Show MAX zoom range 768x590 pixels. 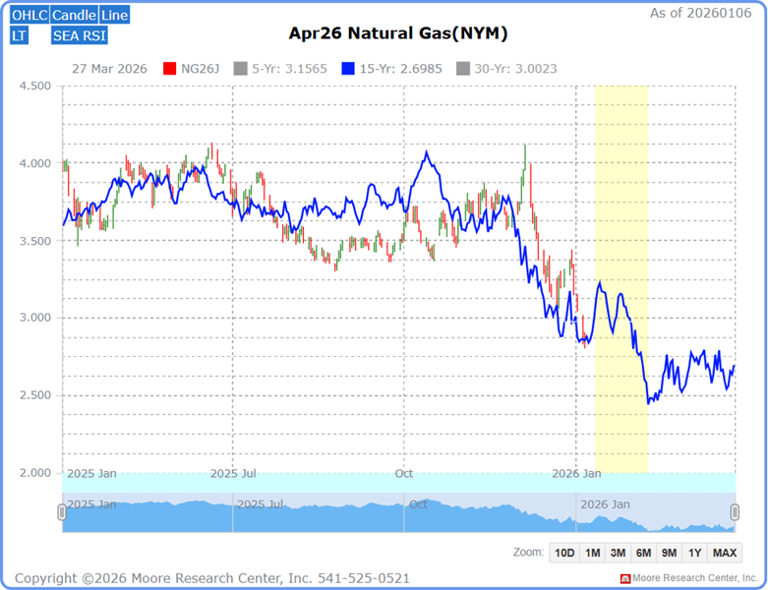[725, 553]
